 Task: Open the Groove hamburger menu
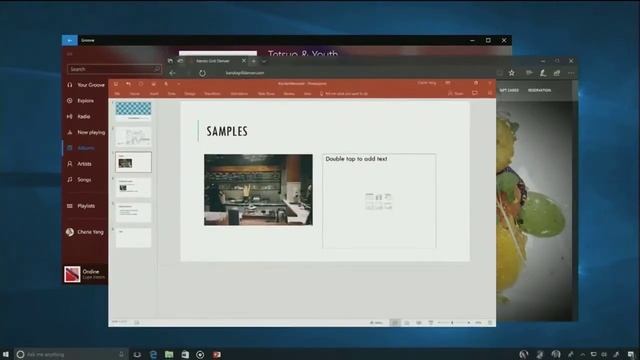point(69,53)
